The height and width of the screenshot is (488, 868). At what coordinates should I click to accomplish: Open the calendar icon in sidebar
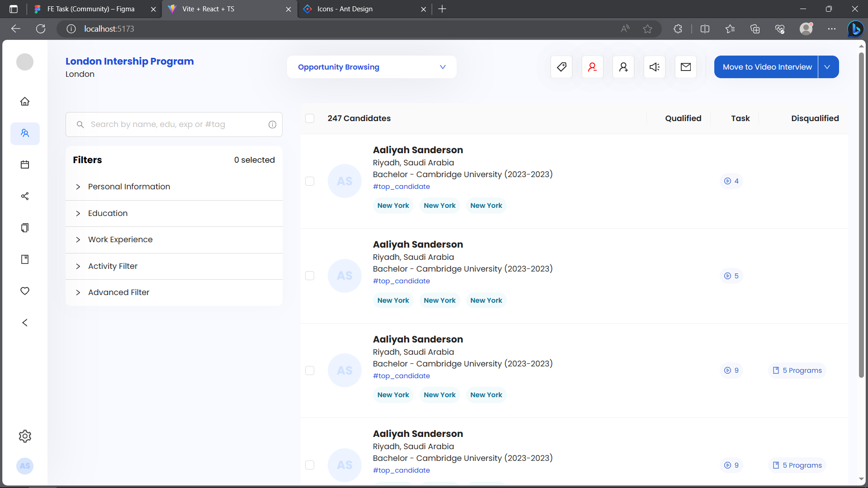point(25,164)
